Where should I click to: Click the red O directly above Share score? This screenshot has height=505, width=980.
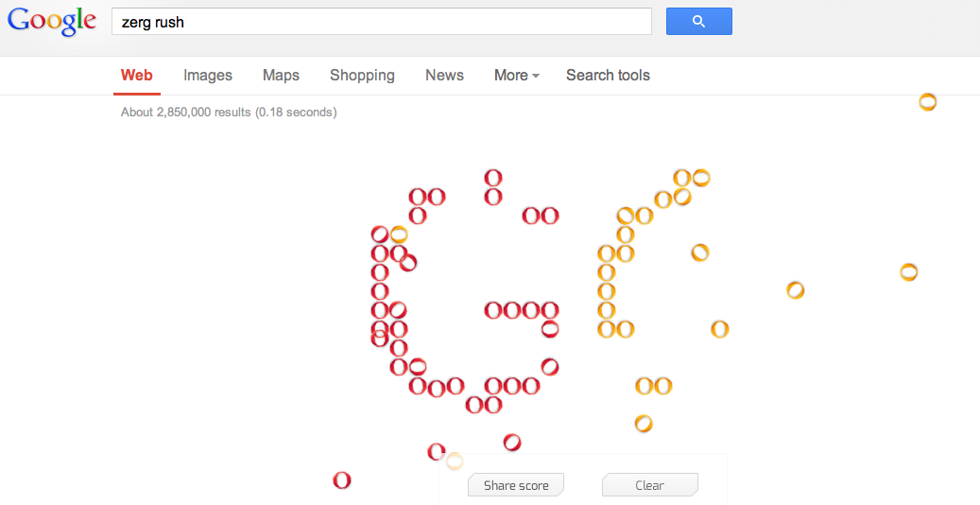point(512,442)
